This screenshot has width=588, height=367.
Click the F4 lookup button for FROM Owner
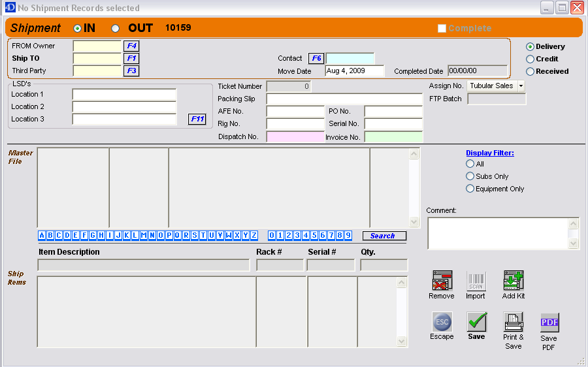click(x=131, y=46)
